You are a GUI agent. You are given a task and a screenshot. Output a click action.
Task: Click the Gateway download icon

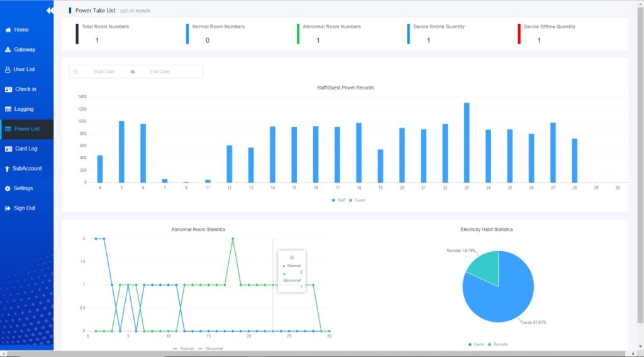click(8, 50)
